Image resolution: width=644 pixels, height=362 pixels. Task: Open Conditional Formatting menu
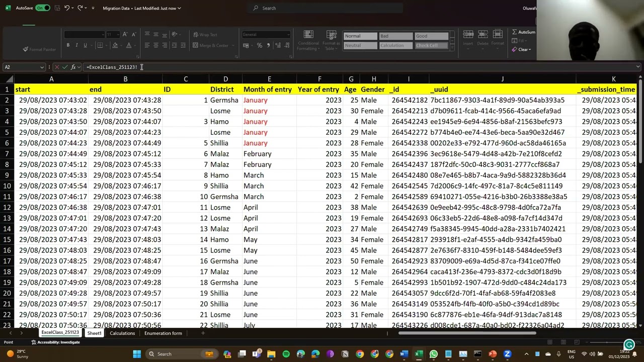pyautogui.click(x=308, y=41)
